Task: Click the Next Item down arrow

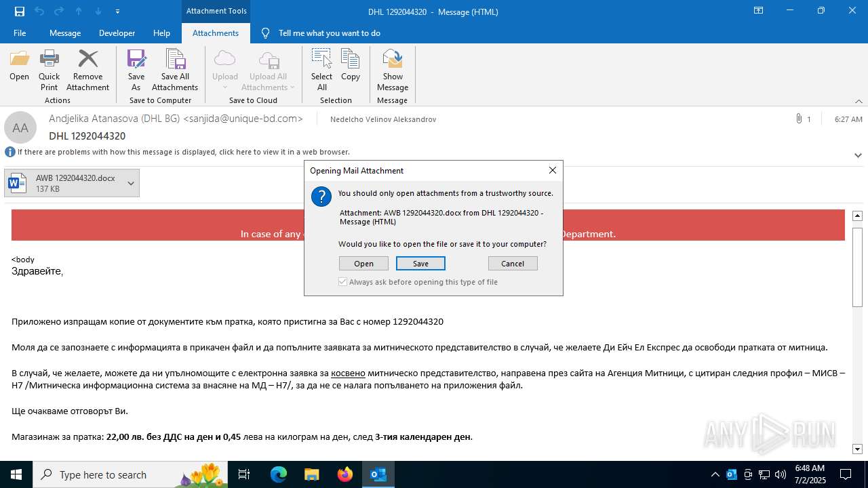Action: pos(98,12)
